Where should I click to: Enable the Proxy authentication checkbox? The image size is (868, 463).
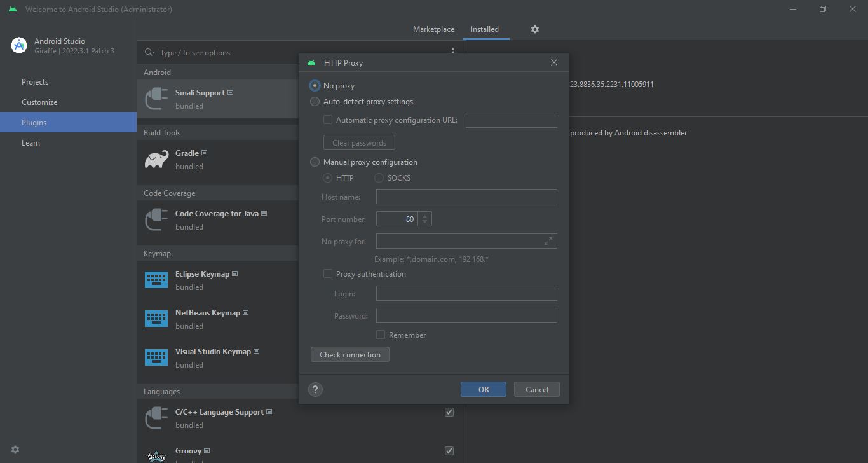point(328,273)
